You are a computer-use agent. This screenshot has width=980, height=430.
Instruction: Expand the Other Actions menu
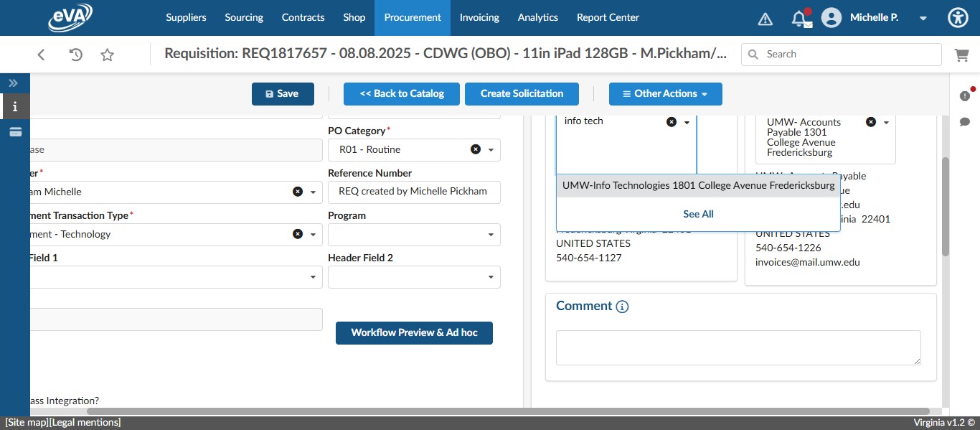665,93
